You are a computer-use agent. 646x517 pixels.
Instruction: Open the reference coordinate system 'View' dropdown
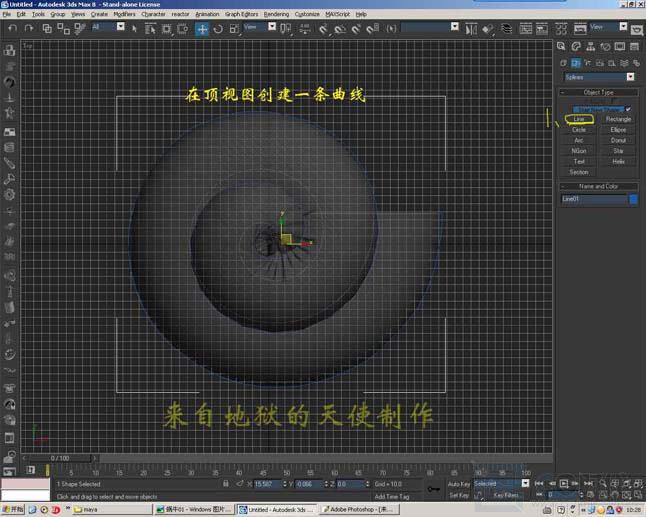pyautogui.click(x=272, y=27)
